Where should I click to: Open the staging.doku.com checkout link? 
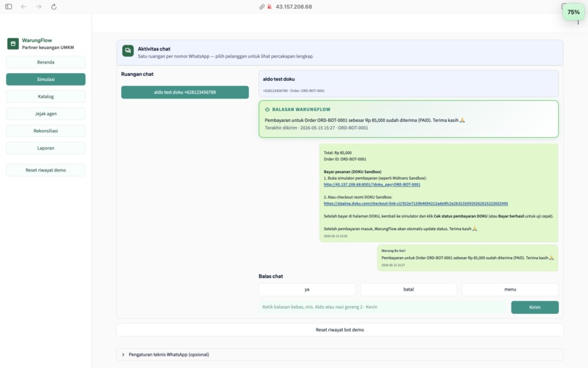pyautogui.click(x=416, y=204)
